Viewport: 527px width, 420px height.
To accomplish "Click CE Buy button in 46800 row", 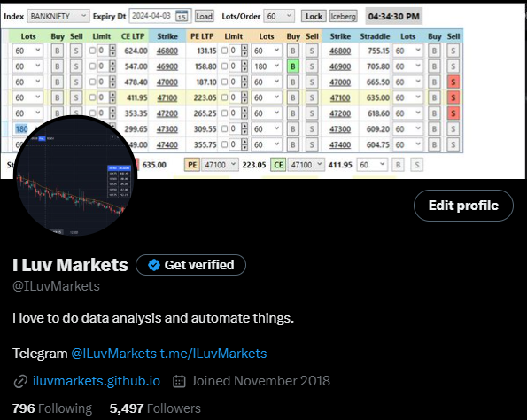I will (x=58, y=51).
